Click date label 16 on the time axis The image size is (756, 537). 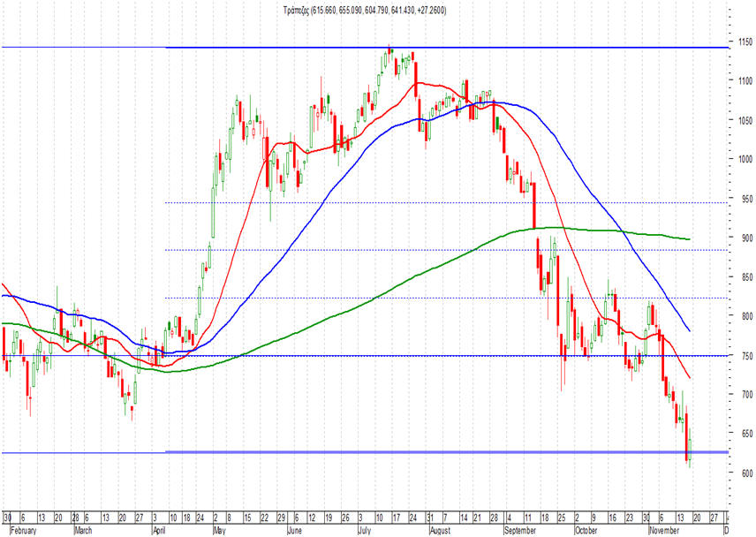612,518
